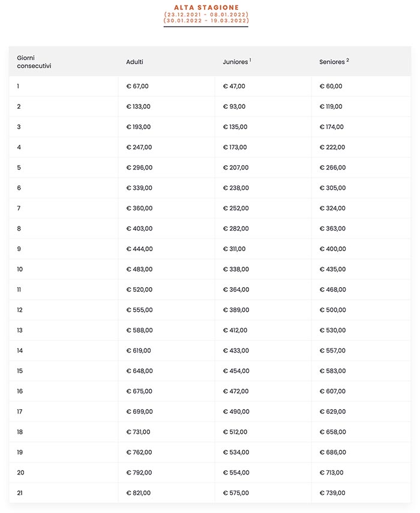Click the ALTA STAGIONE heading
The image size is (420, 513).
coord(206,7)
